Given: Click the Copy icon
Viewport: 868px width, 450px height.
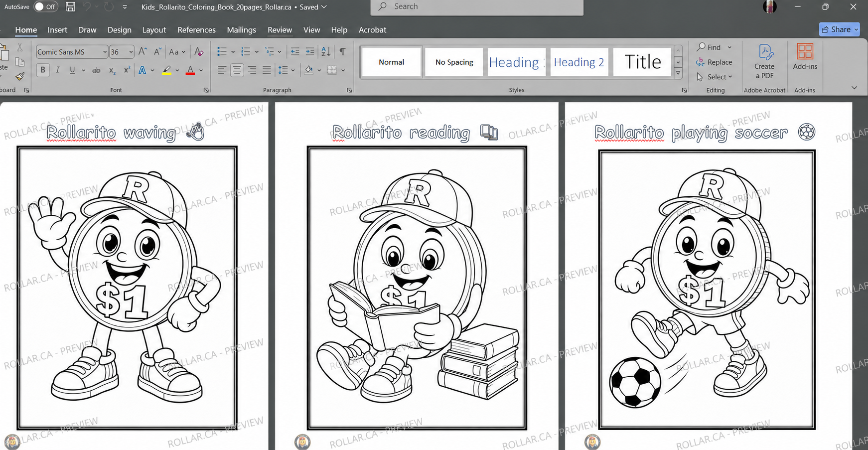Looking at the screenshot, I should click(x=20, y=62).
